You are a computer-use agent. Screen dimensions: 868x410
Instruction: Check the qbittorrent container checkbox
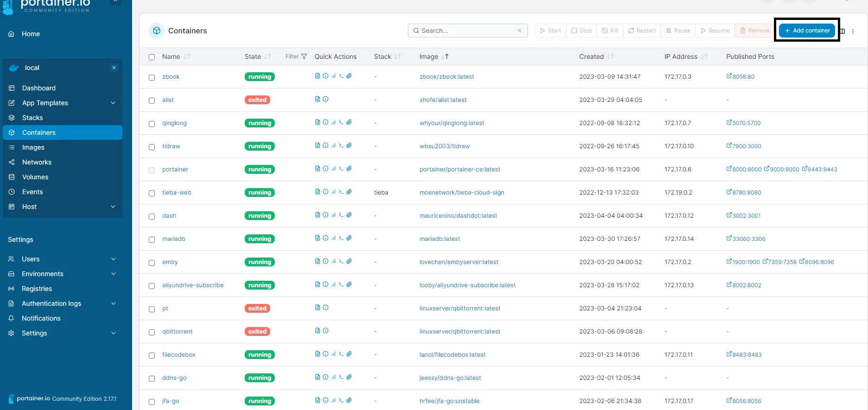152,332
